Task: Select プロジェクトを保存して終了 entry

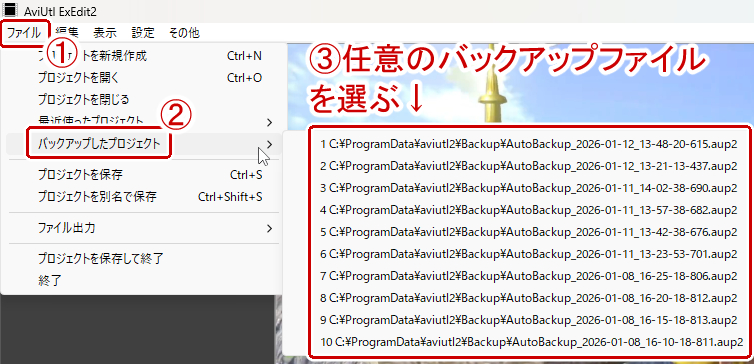Action: [143, 259]
